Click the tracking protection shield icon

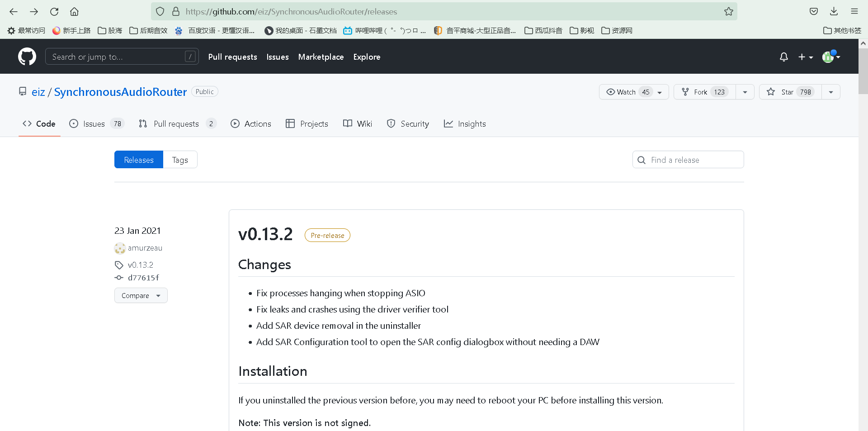tap(160, 11)
